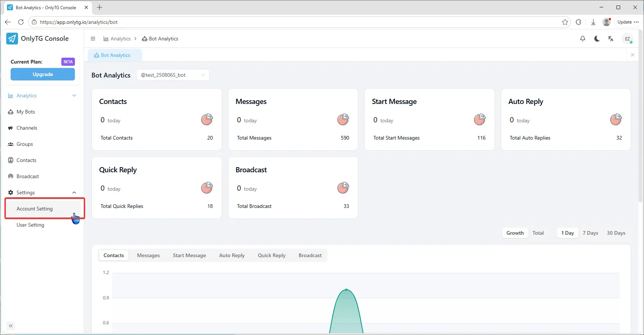This screenshot has height=335, width=644.
Task: Toggle the hamburger menu sidebar icon
Action: 93,39
